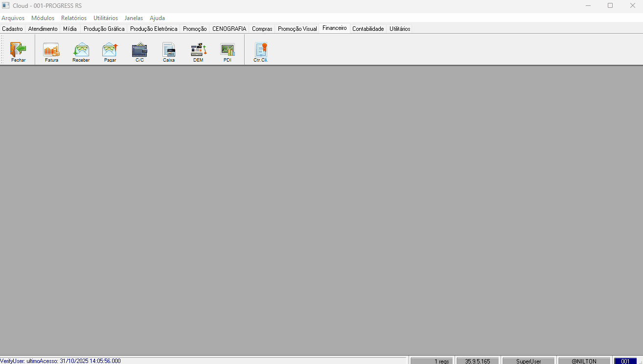Viewport: 643px width, 364px height.
Task: Open the Módulos menu
Action: click(x=43, y=18)
